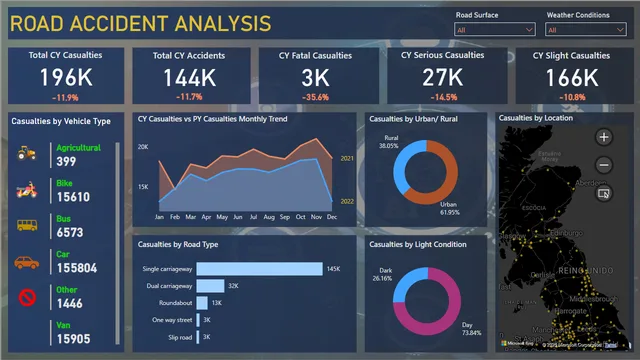The height and width of the screenshot is (360, 640).
Task: Click the Agricultural value 399
Action: tap(66, 162)
